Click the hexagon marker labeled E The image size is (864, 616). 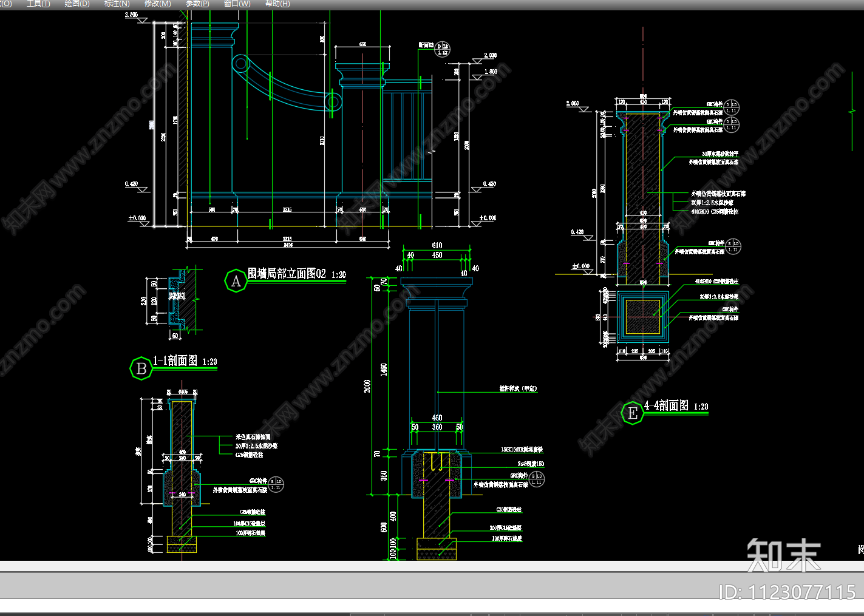(633, 413)
